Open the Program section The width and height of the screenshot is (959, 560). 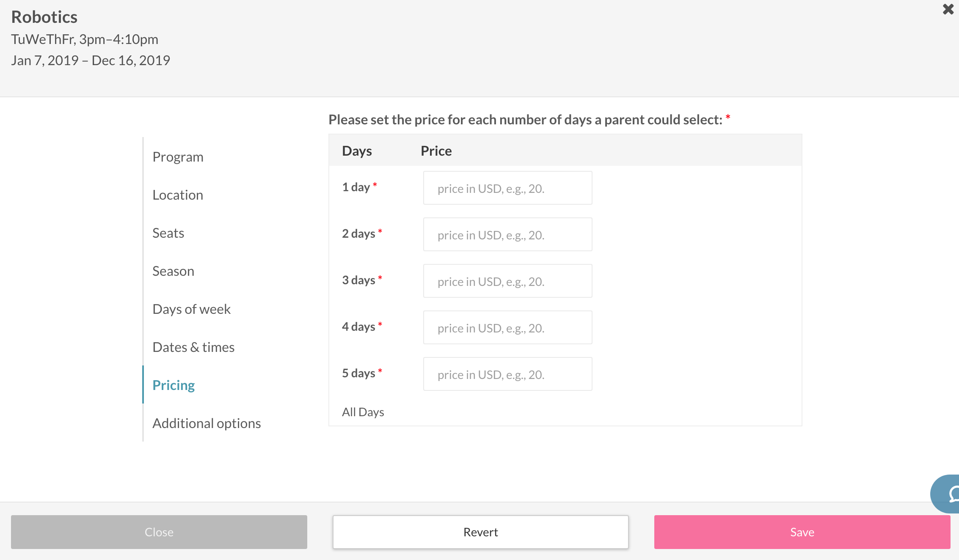[x=178, y=157]
